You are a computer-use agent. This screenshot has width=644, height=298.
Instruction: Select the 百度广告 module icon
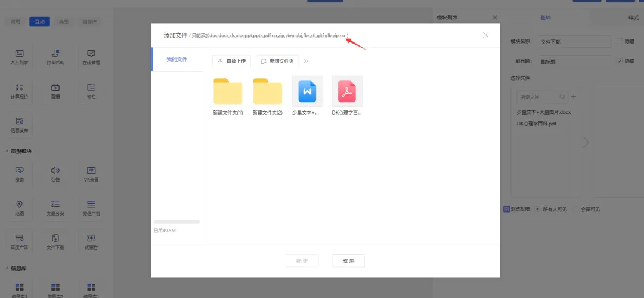point(19,238)
